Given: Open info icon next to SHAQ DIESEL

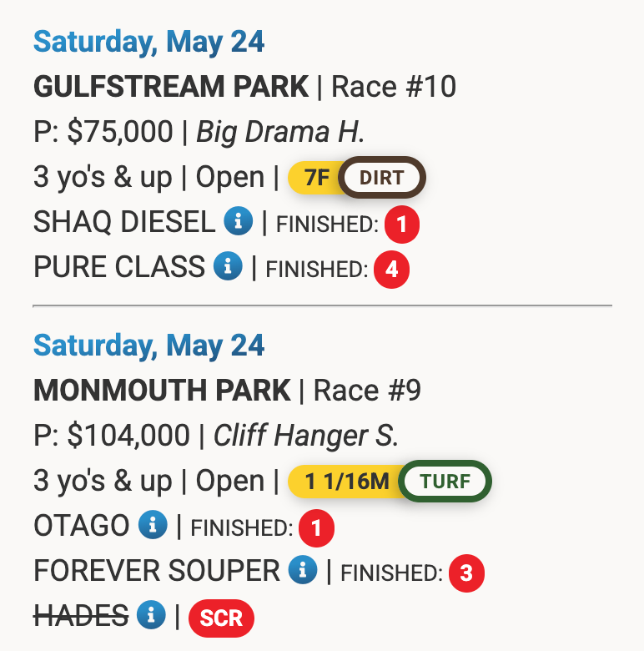Looking at the screenshot, I should [x=239, y=221].
